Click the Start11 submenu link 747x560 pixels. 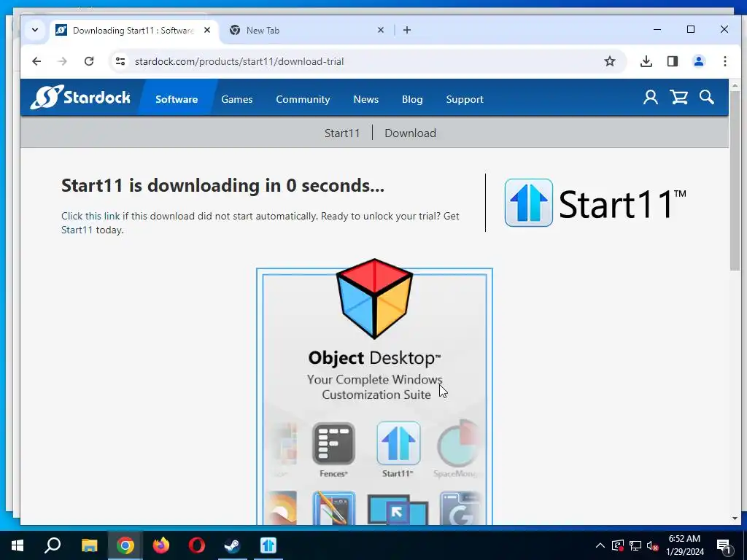tap(342, 133)
